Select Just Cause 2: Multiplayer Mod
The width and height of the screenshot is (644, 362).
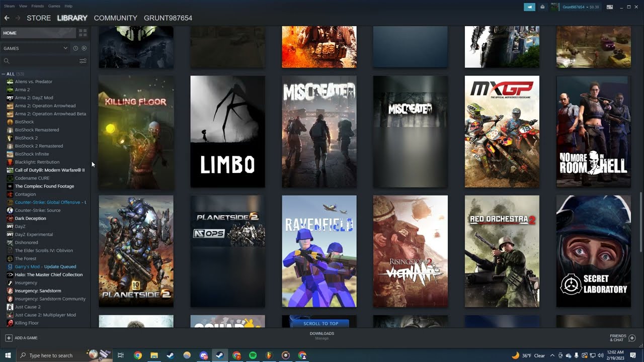(45, 315)
